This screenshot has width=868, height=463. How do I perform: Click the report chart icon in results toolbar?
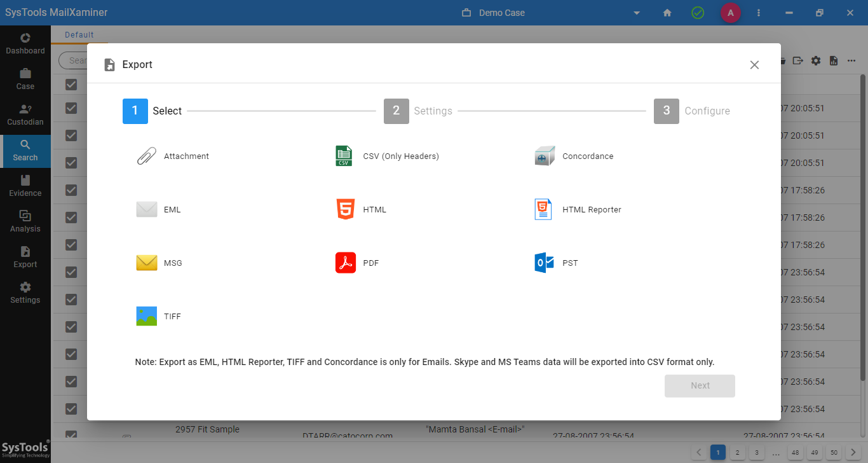(834, 60)
